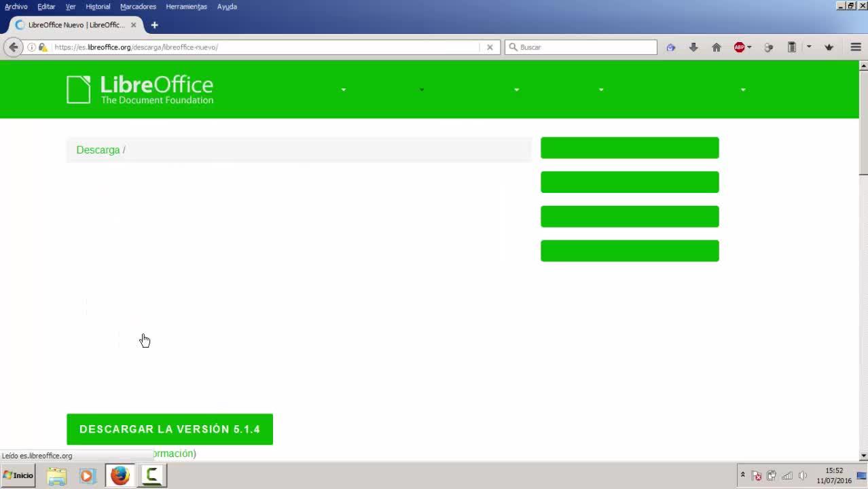The width and height of the screenshot is (868, 489).
Task: Open the Editar menu
Action: (46, 6)
